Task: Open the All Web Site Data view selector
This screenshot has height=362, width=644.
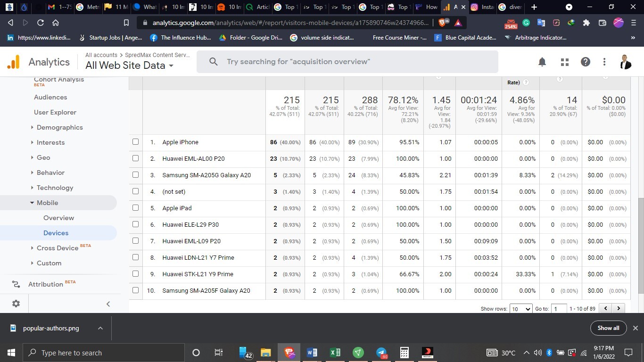Action: (x=129, y=66)
